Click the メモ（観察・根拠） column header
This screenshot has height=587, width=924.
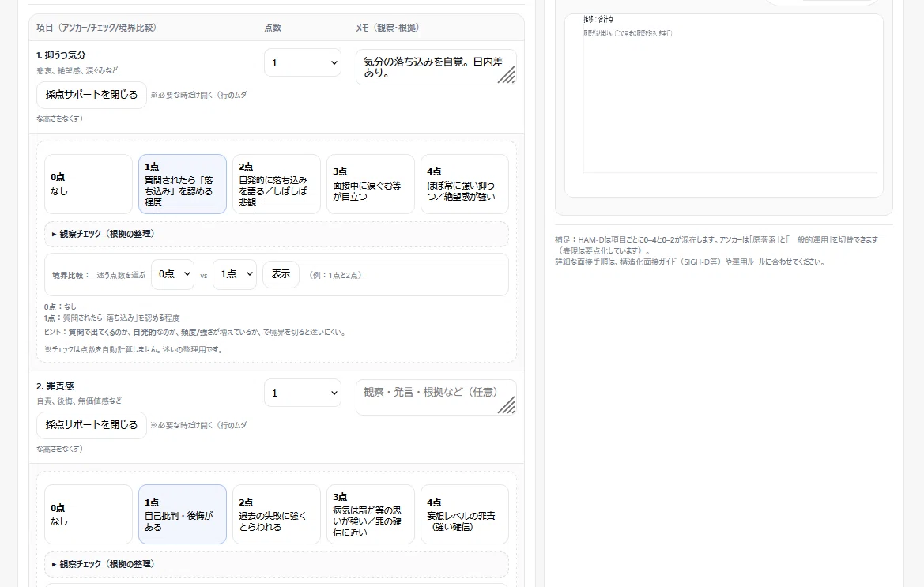[389, 28]
